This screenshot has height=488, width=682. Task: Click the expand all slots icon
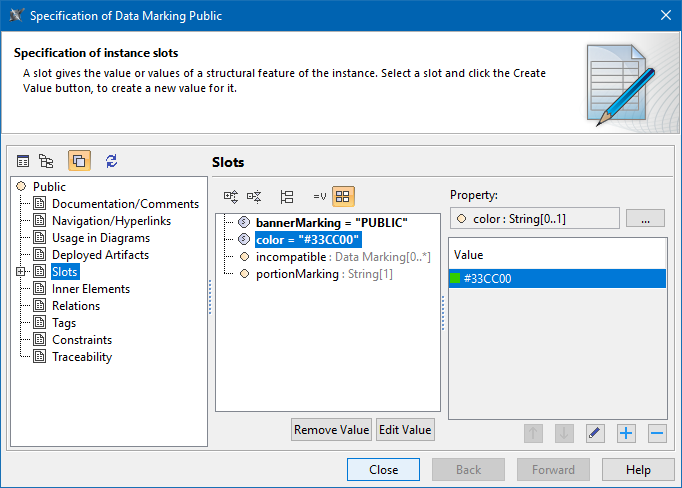(x=231, y=197)
